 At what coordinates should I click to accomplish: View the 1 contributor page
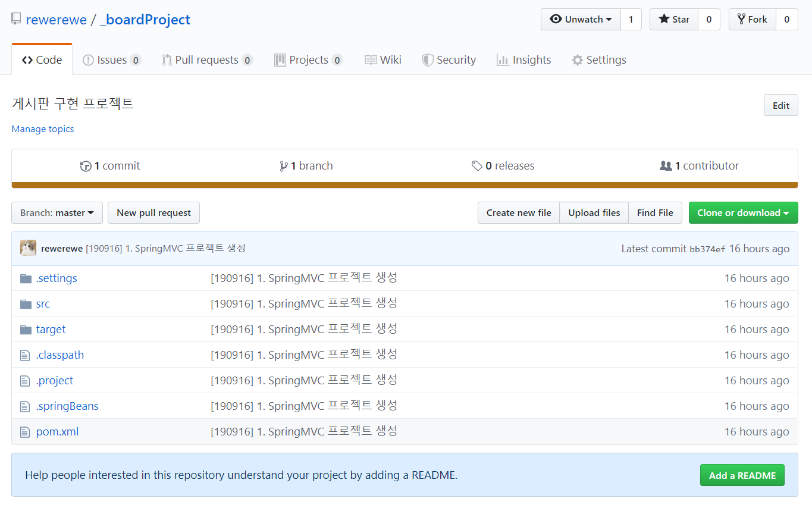(700, 166)
